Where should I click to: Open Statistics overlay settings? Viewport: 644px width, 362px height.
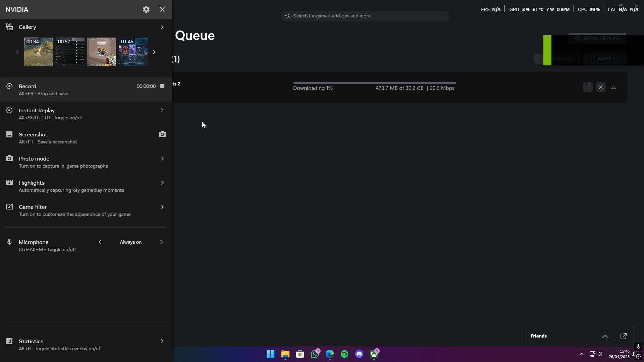[x=86, y=345]
